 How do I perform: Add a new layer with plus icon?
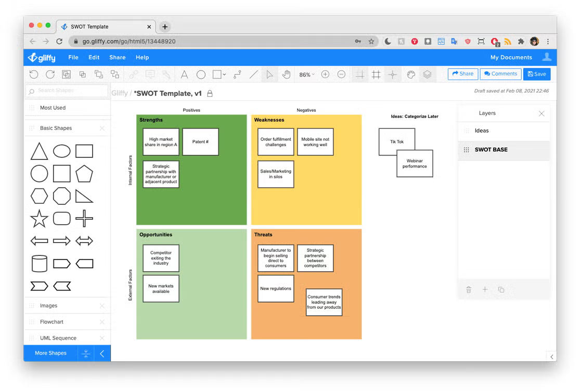point(485,290)
